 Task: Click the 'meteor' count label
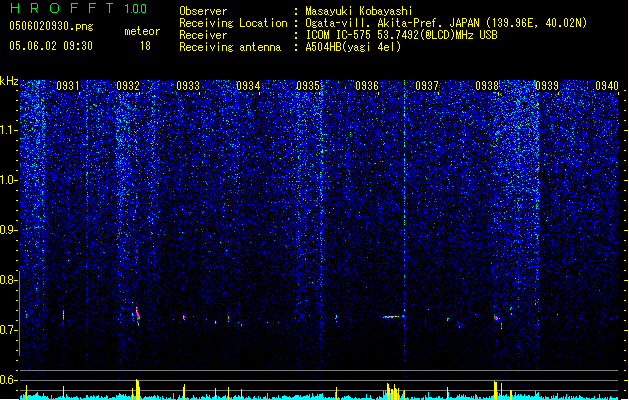click(142, 31)
